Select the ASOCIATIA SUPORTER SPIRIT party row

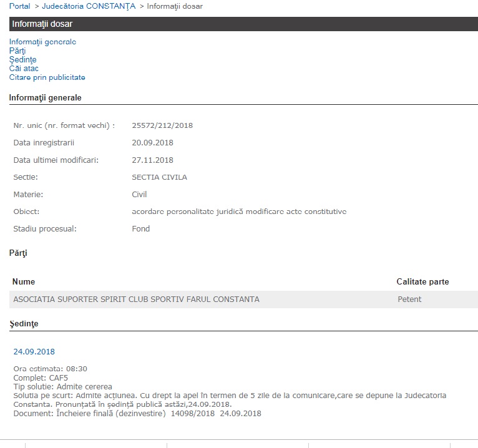(x=136, y=299)
